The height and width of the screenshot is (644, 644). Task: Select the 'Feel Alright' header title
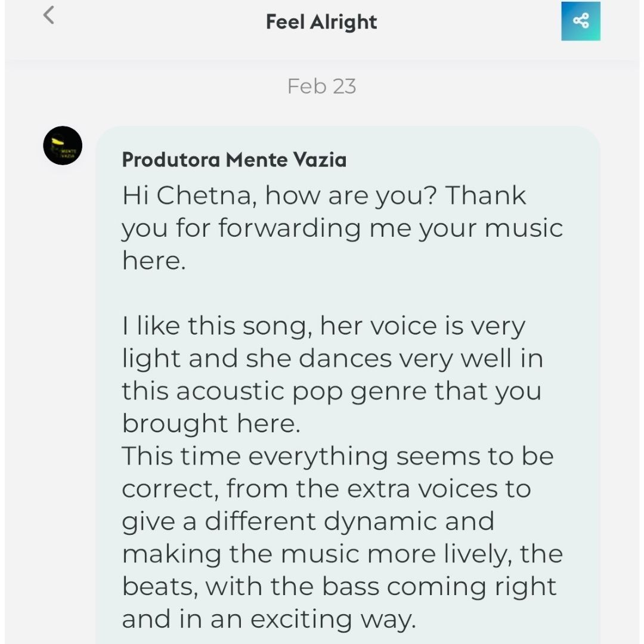321,22
